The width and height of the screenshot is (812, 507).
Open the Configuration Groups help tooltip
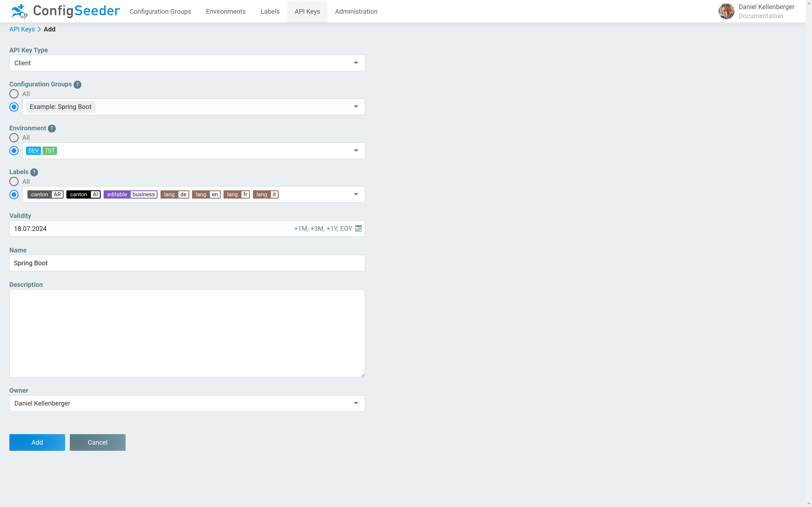[78, 84]
